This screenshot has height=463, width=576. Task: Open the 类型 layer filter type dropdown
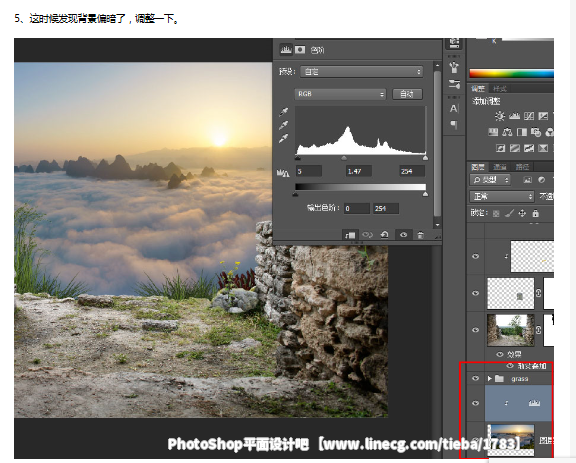[x=490, y=180]
